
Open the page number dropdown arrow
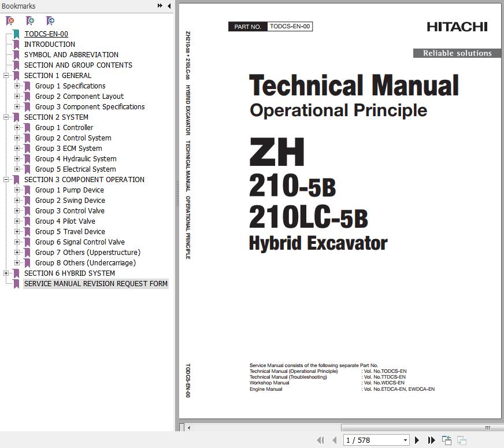pyautogui.click(x=405, y=440)
